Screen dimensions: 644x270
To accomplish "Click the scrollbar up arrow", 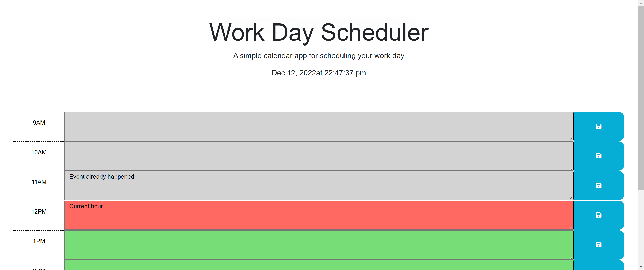I will coord(641,3).
